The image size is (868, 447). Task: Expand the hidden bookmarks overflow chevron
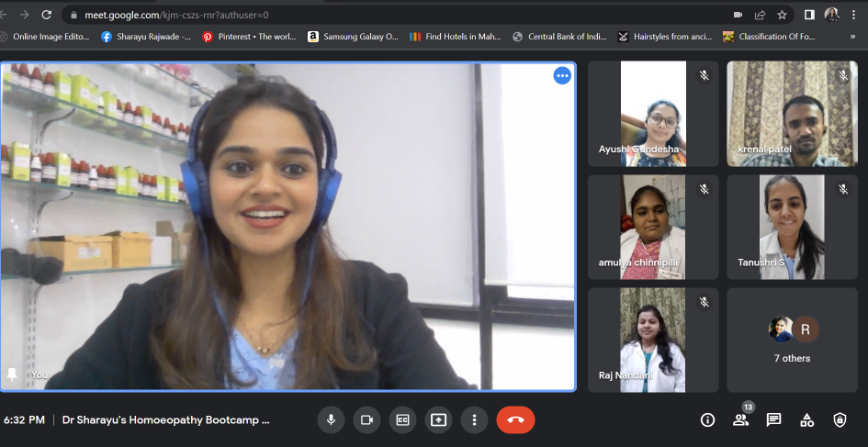pyautogui.click(x=853, y=37)
